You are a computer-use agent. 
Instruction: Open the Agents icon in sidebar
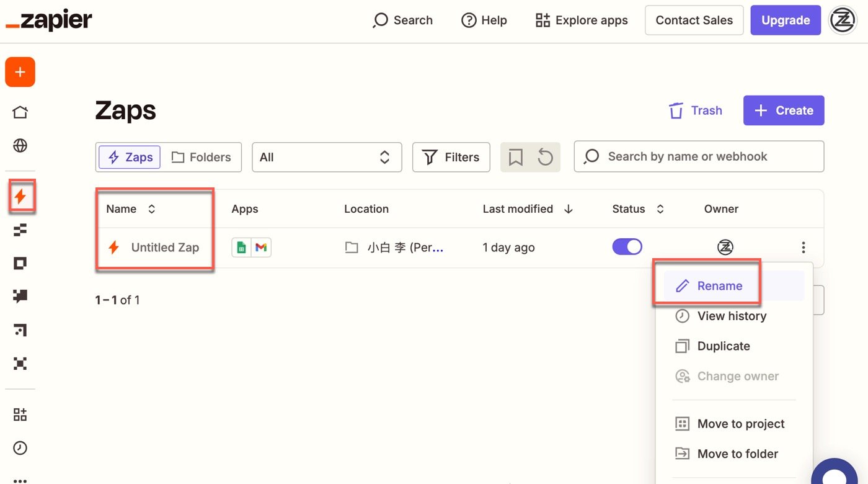(20, 363)
